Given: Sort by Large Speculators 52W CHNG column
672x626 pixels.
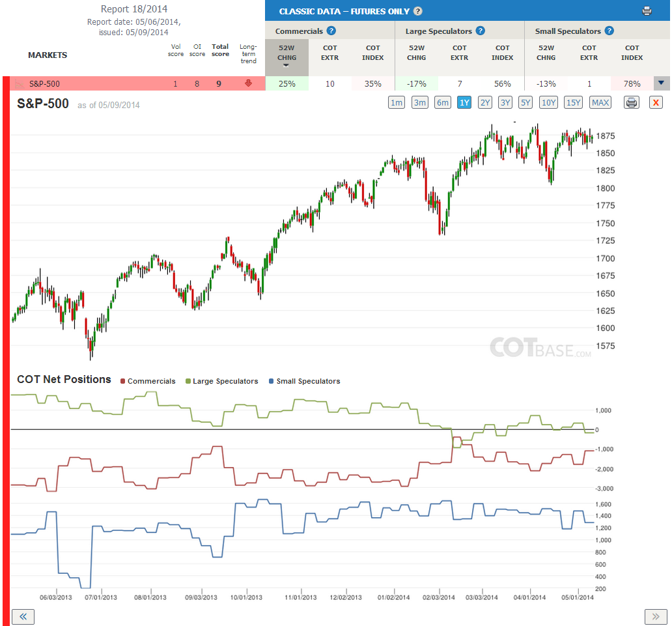Looking at the screenshot, I should point(417,53).
